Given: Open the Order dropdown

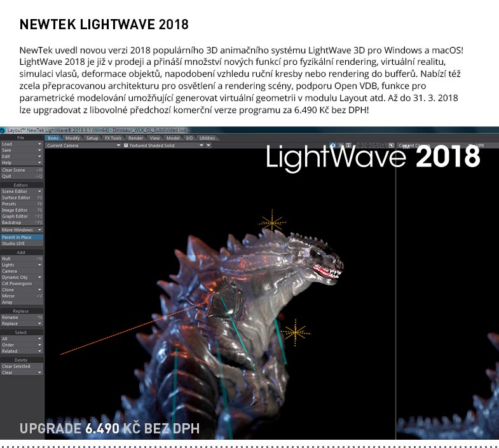Looking at the screenshot, I should pyautogui.click(x=22, y=345).
